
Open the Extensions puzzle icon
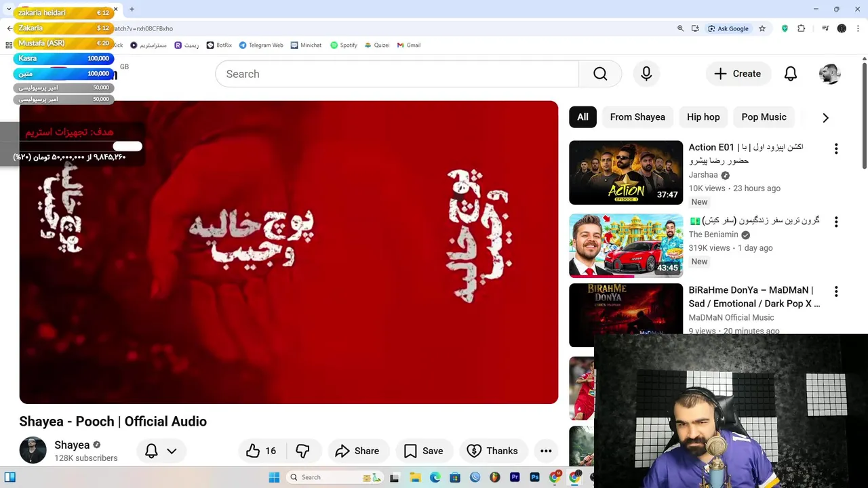click(802, 28)
